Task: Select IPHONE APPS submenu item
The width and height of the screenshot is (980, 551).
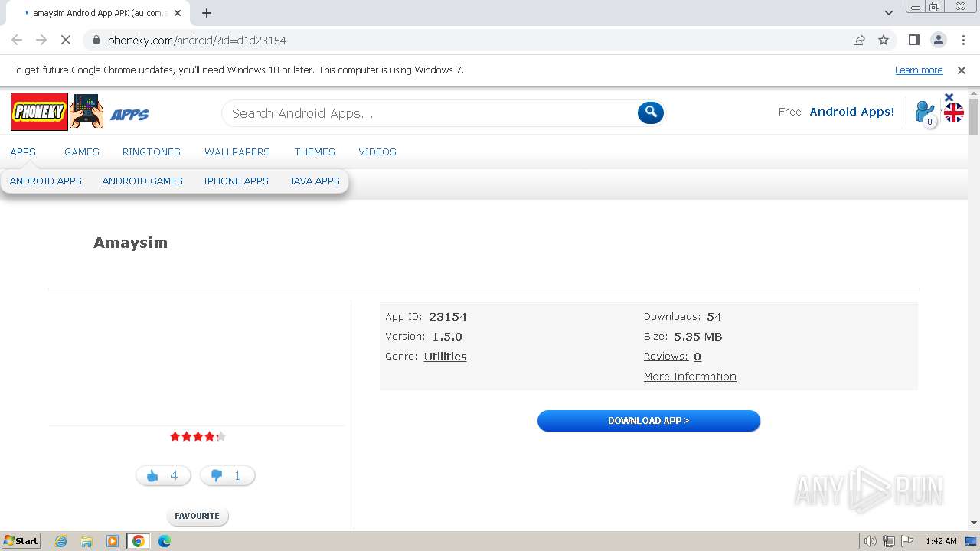Action: pos(236,181)
